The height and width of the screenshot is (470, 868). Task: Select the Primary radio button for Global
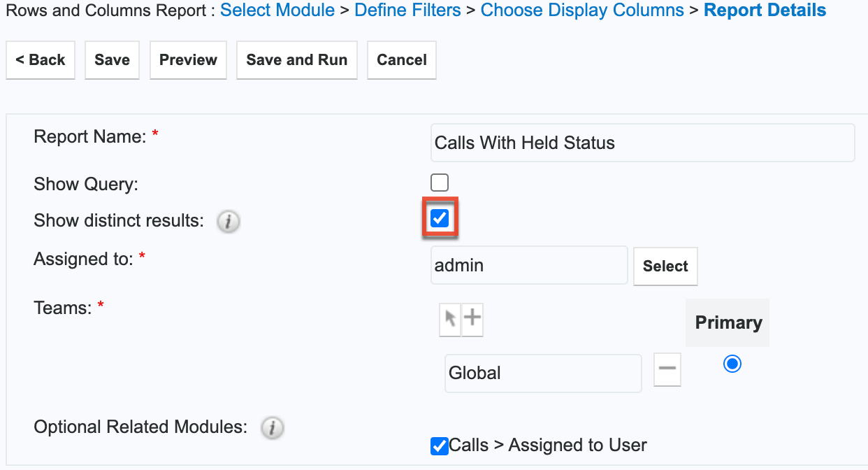click(732, 364)
